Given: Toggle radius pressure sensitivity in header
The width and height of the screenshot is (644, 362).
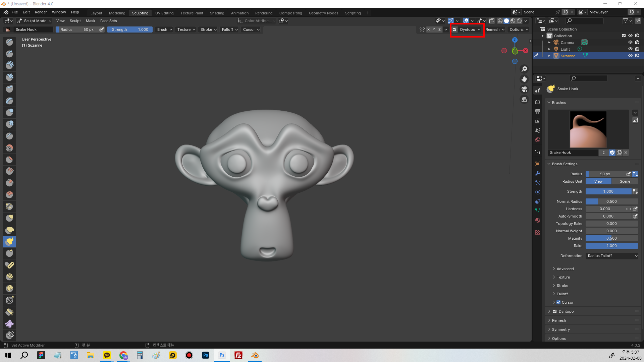Looking at the screenshot, I should [102, 29].
